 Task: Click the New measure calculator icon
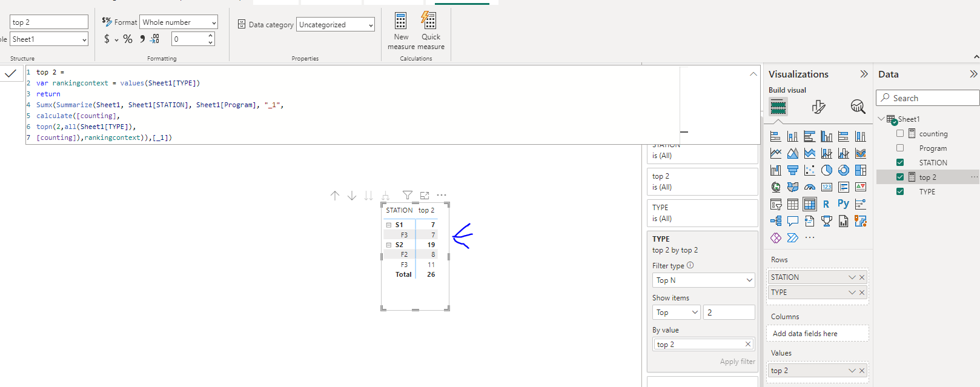[x=401, y=21]
